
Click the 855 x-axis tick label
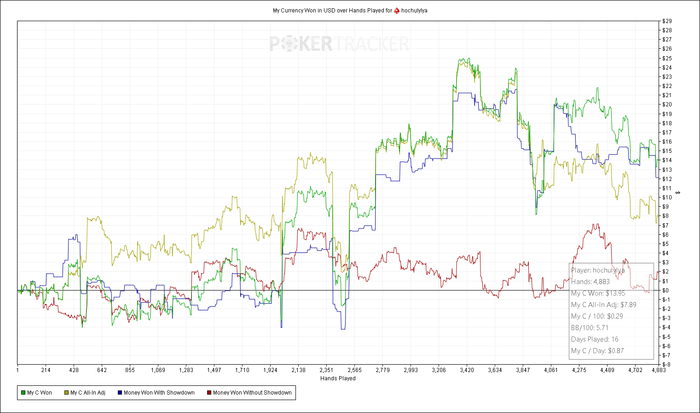point(130,370)
